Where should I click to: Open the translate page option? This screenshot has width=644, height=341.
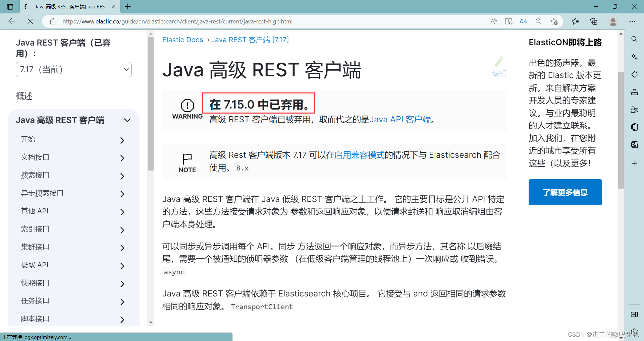[x=524, y=21]
